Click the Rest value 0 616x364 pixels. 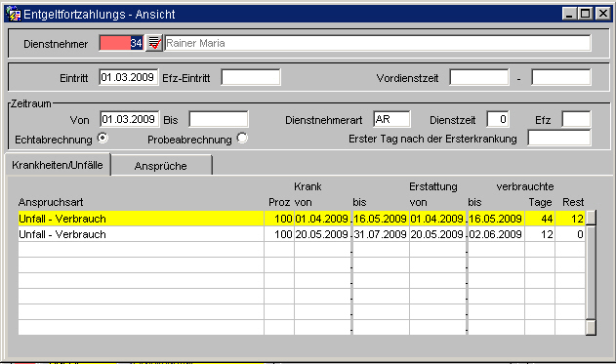click(x=570, y=234)
